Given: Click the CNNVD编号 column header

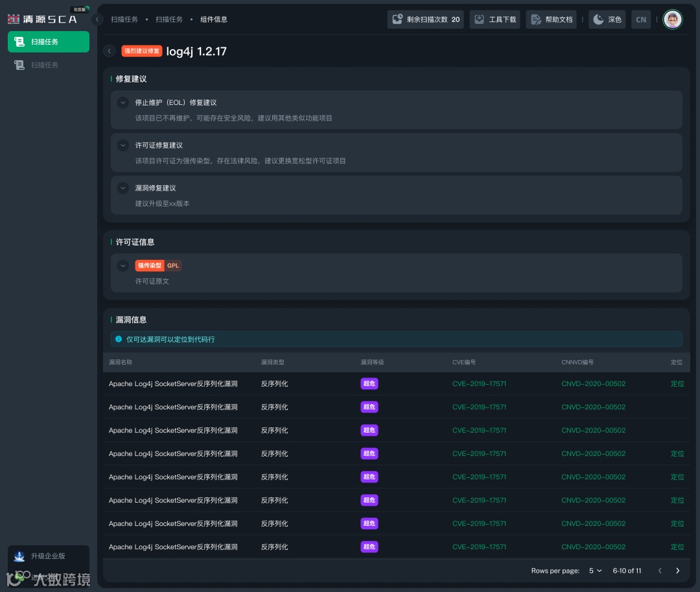Looking at the screenshot, I should point(577,362).
